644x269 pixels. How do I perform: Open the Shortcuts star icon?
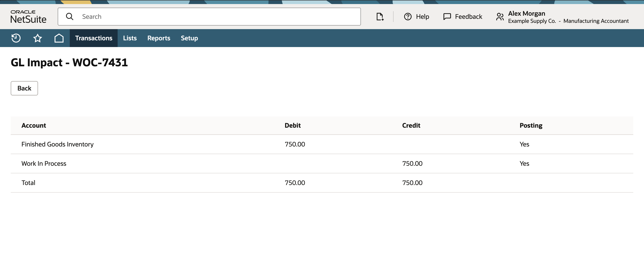(x=38, y=38)
